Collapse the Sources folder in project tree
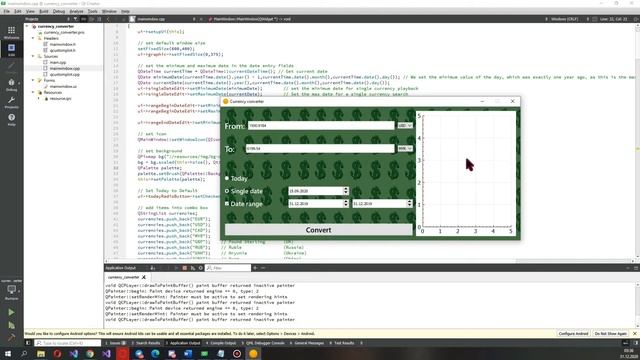The height and width of the screenshot is (360, 640). coord(33,56)
